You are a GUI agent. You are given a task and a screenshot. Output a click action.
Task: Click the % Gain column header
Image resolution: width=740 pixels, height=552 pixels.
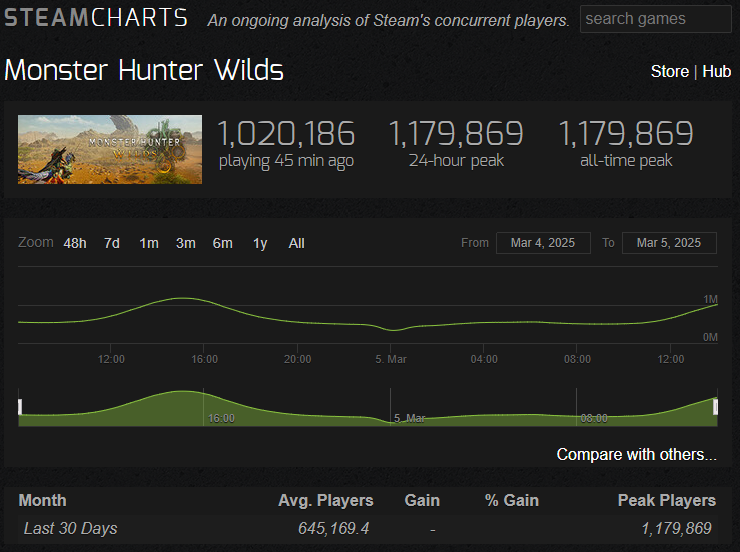(512, 500)
